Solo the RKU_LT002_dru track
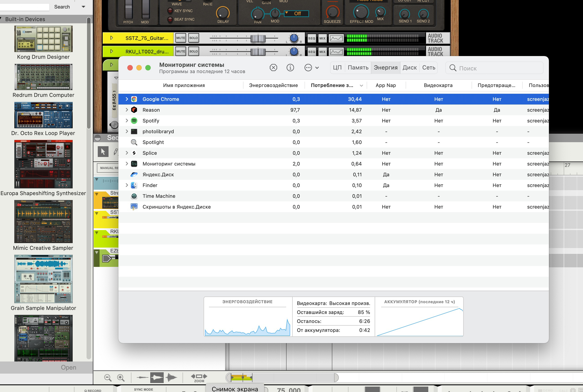 pyautogui.click(x=193, y=51)
